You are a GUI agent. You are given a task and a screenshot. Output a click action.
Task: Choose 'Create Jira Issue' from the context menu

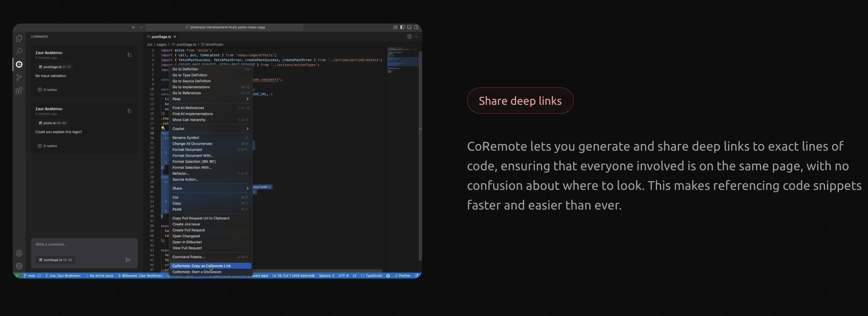point(210,224)
